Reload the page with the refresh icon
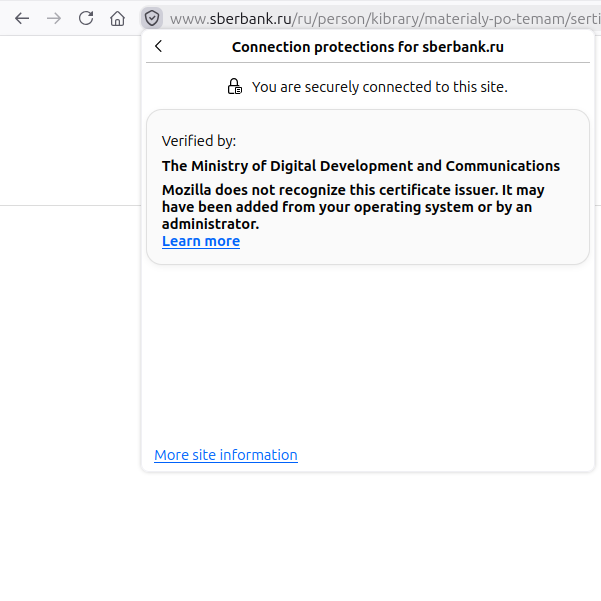The width and height of the screenshot is (601, 601). [x=86, y=18]
